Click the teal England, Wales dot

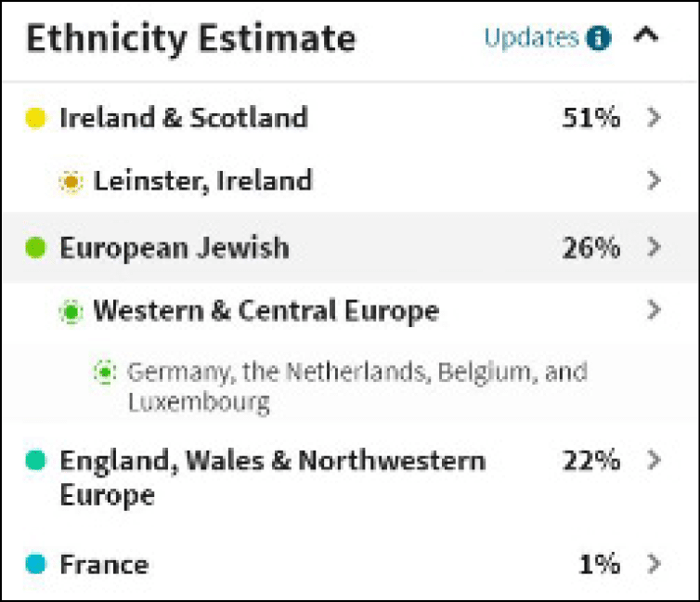coord(34,460)
